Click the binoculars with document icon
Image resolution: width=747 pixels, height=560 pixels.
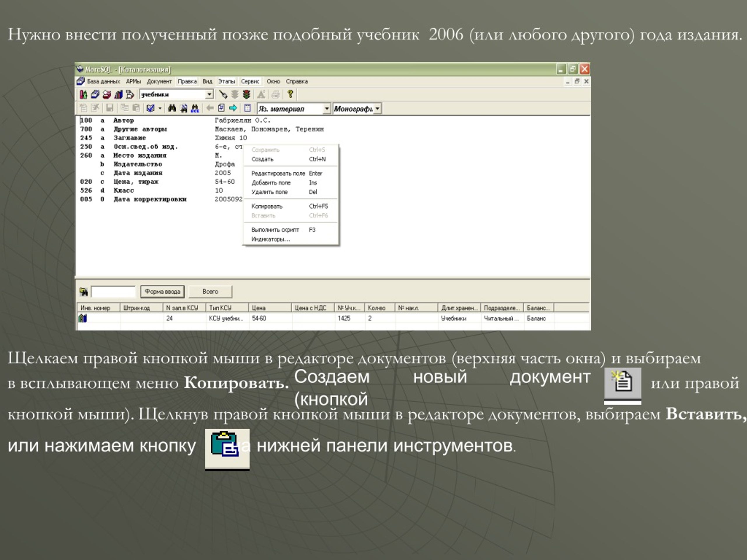coord(184,108)
